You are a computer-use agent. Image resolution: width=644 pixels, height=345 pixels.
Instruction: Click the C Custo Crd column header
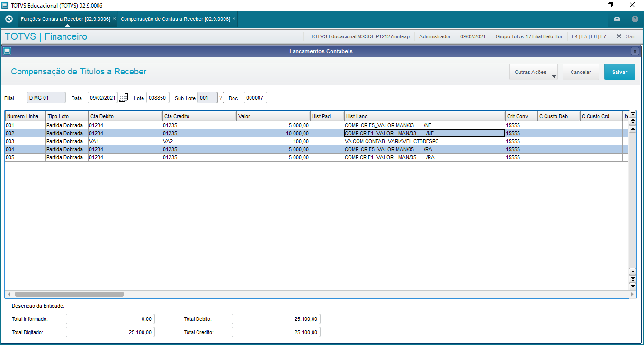tap(601, 116)
